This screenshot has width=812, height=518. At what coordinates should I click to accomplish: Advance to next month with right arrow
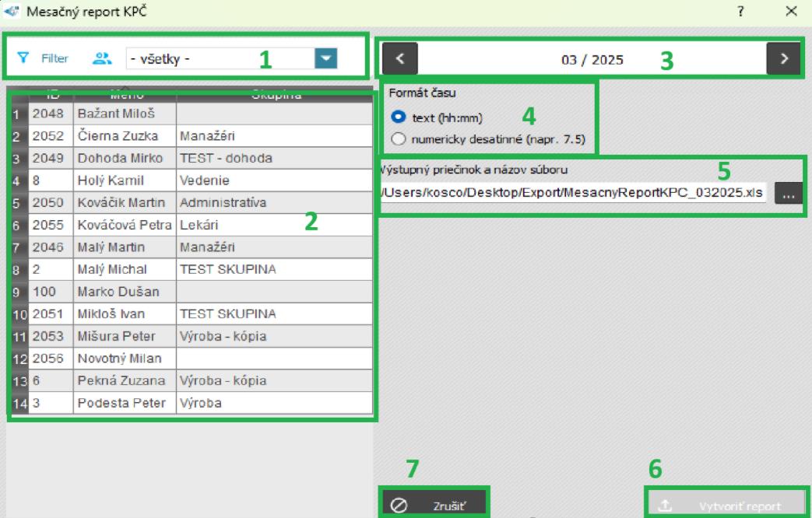pyautogui.click(x=783, y=58)
